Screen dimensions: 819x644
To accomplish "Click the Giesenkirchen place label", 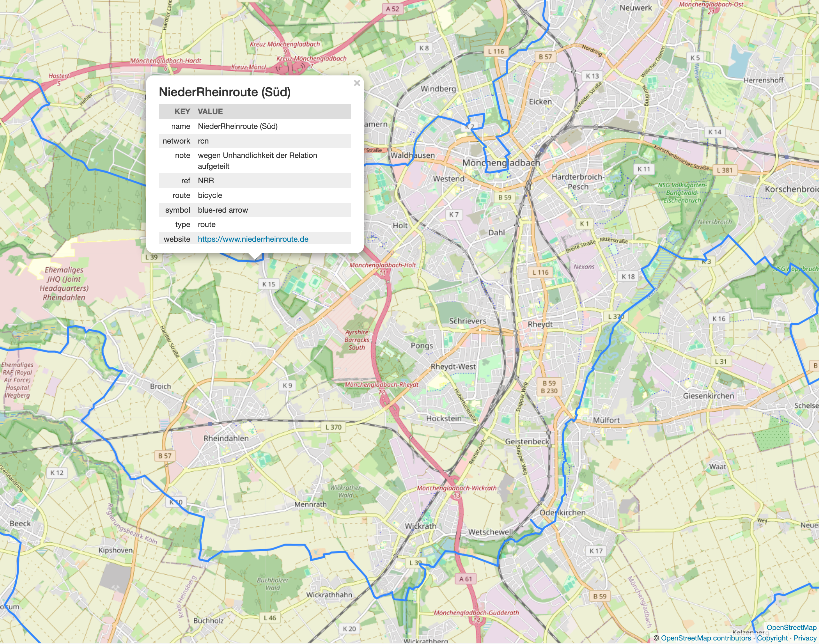I will point(708,396).
